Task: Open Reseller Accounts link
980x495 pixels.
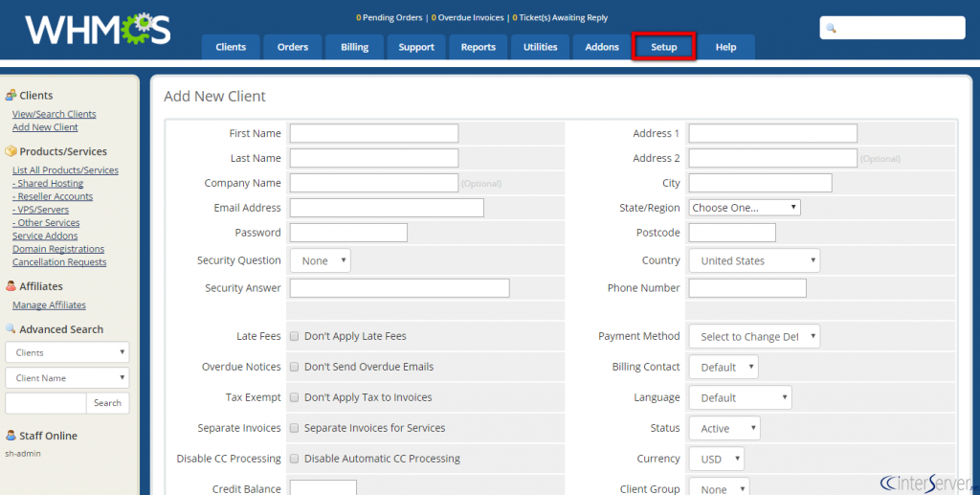Action: [53, 196]
